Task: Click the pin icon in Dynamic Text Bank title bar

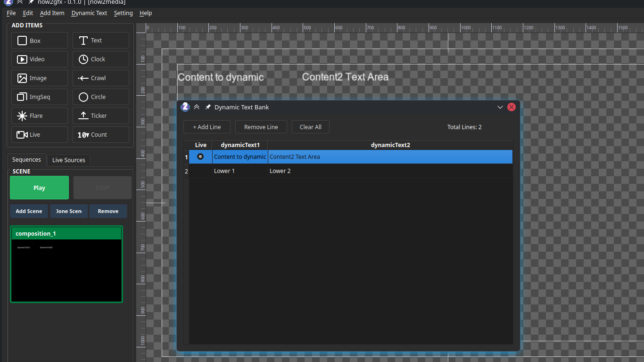Action: click(208, 107)
